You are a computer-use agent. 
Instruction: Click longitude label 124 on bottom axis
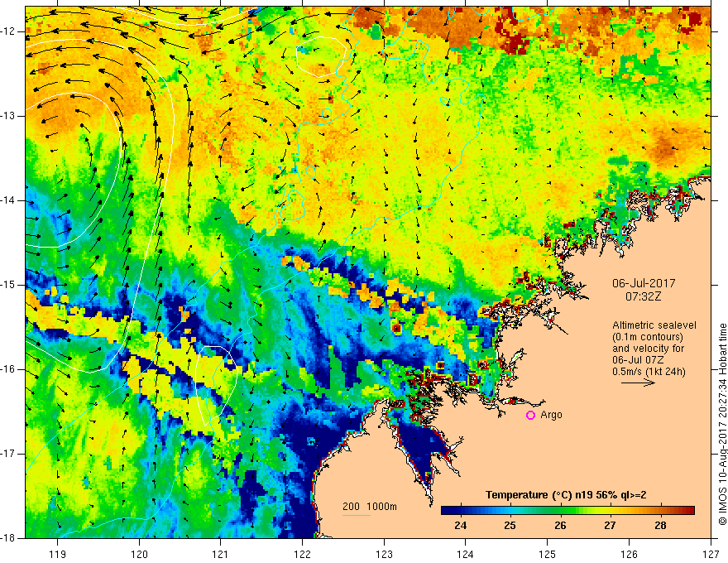[x=466, y=554]
